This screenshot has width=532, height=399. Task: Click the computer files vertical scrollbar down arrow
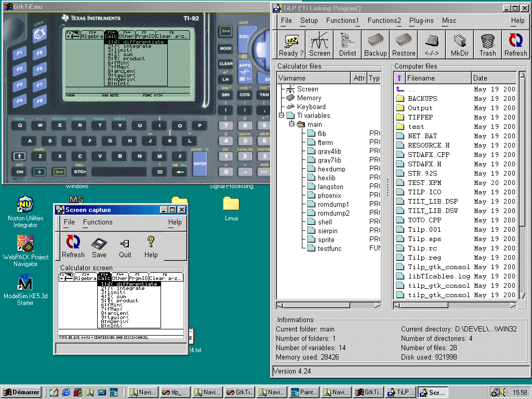point(523,296)
